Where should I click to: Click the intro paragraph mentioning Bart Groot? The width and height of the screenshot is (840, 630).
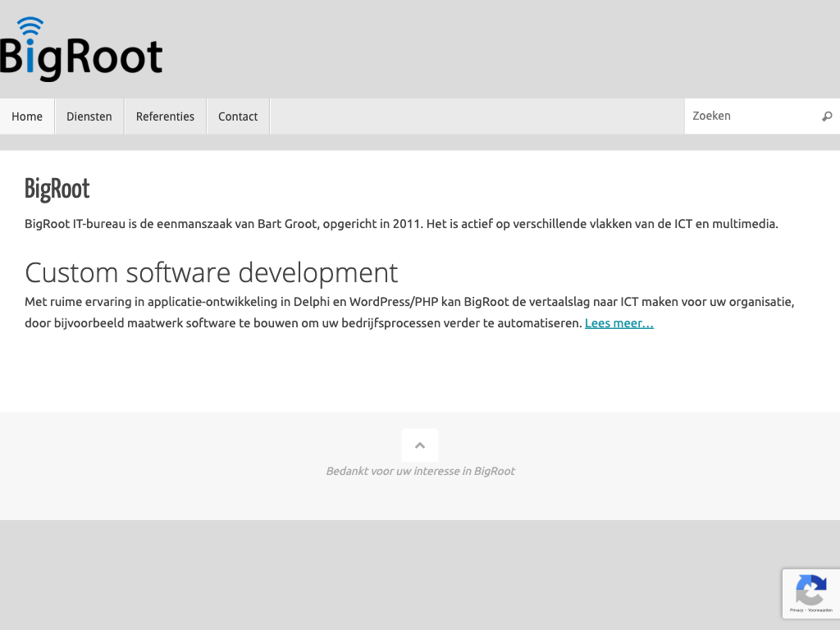tap(400, 224)
